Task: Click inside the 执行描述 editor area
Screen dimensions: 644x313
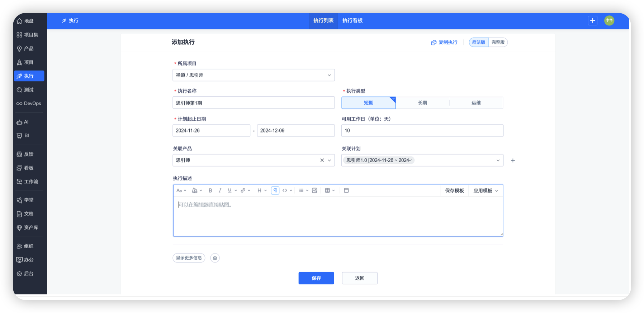Action: click(338, 216)
